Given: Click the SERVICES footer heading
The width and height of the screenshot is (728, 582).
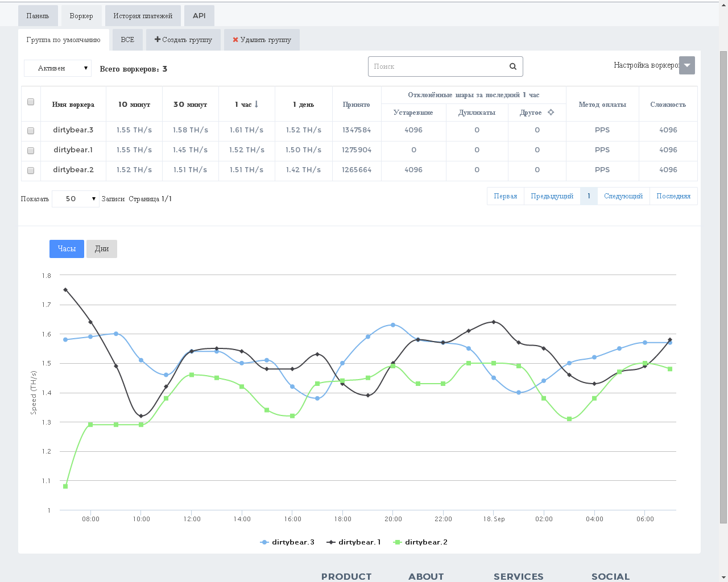Looking at the screenshot, I should [519, 576].
